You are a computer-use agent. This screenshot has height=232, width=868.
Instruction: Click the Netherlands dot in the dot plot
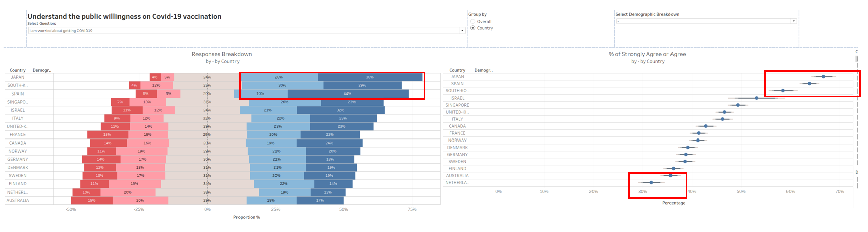[x=651, y=183]
